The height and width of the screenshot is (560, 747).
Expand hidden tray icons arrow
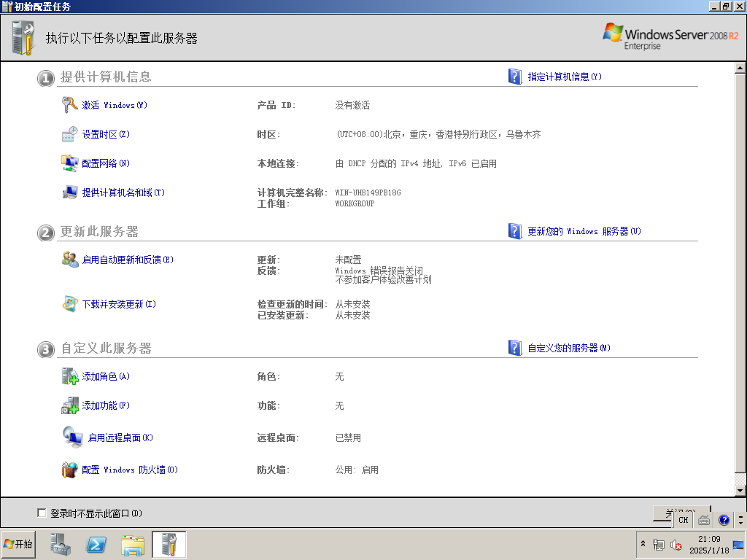[643, 543]
